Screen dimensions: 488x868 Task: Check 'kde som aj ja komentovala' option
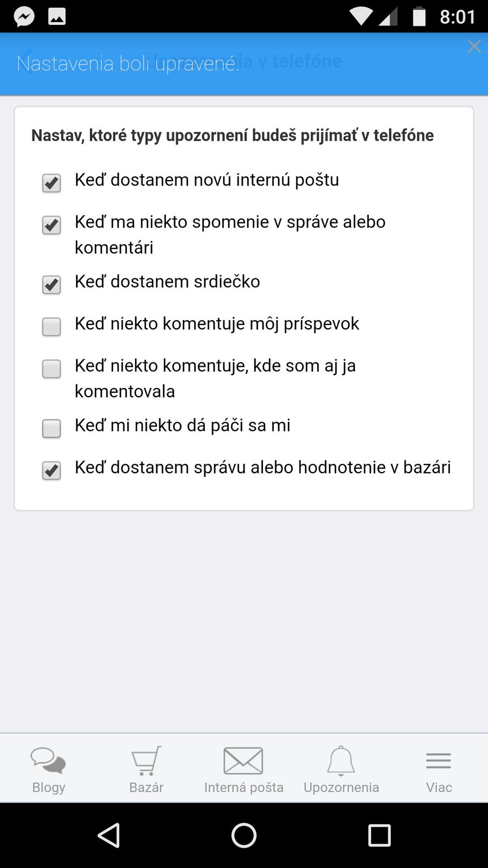(x=52, y=369)
